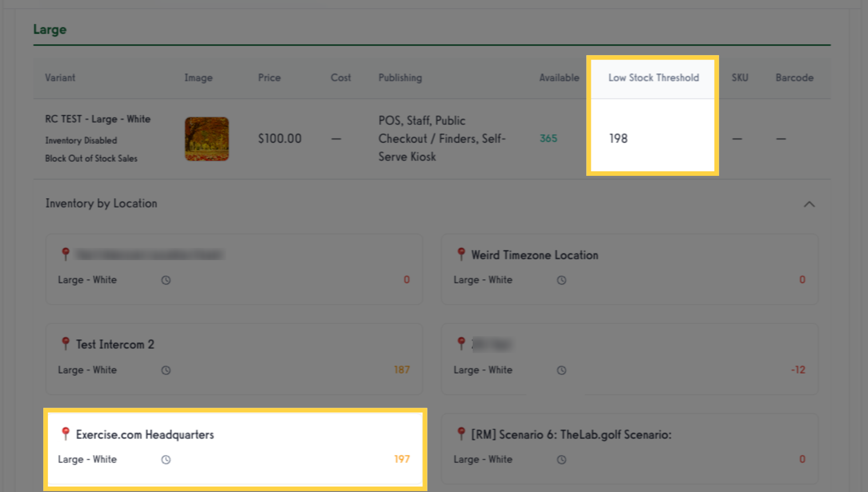Open the autumn tree product image thumbnail
This screenshot has height=492, width=868.
[207, 139]
